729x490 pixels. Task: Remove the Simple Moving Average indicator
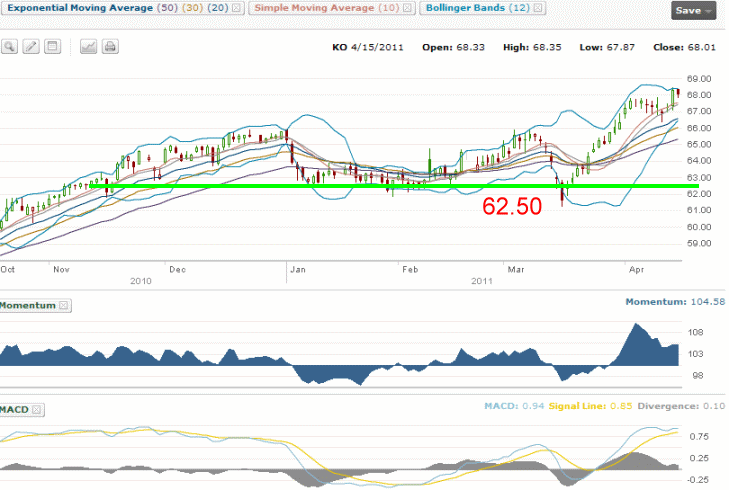(407, 8)
